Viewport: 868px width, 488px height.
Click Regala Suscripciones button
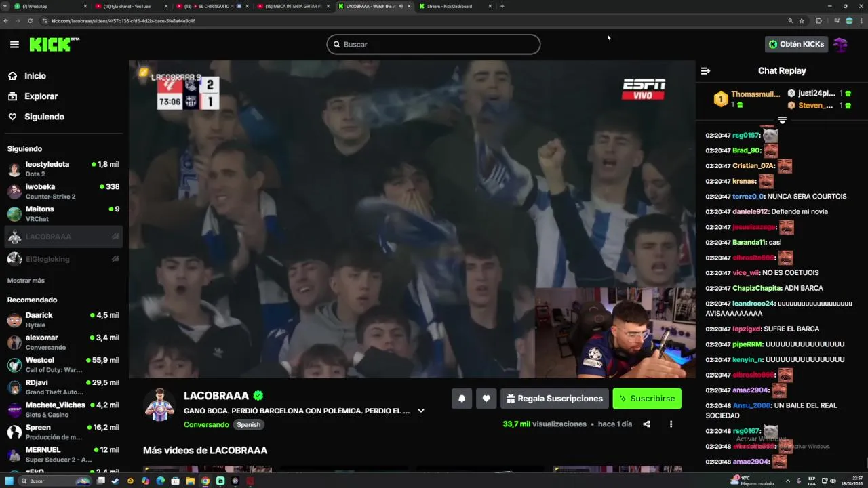pyautogui.click(x=555, y=399)
